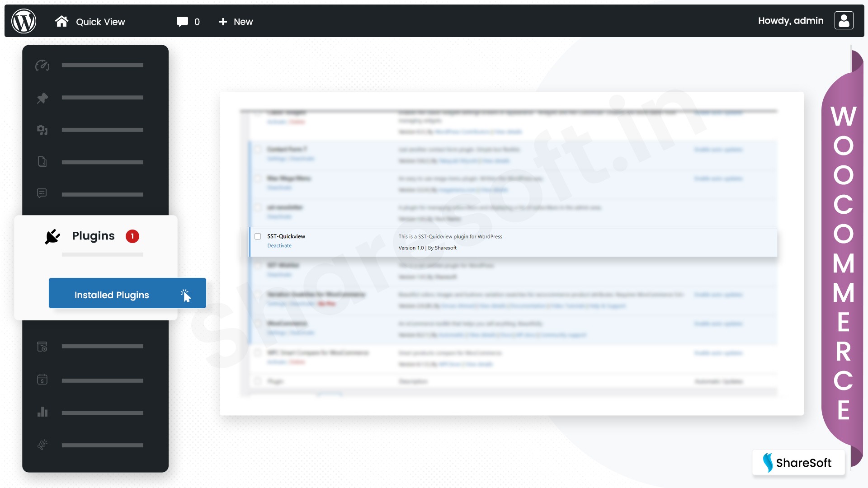Select the Media icon in sidebar

42,130
